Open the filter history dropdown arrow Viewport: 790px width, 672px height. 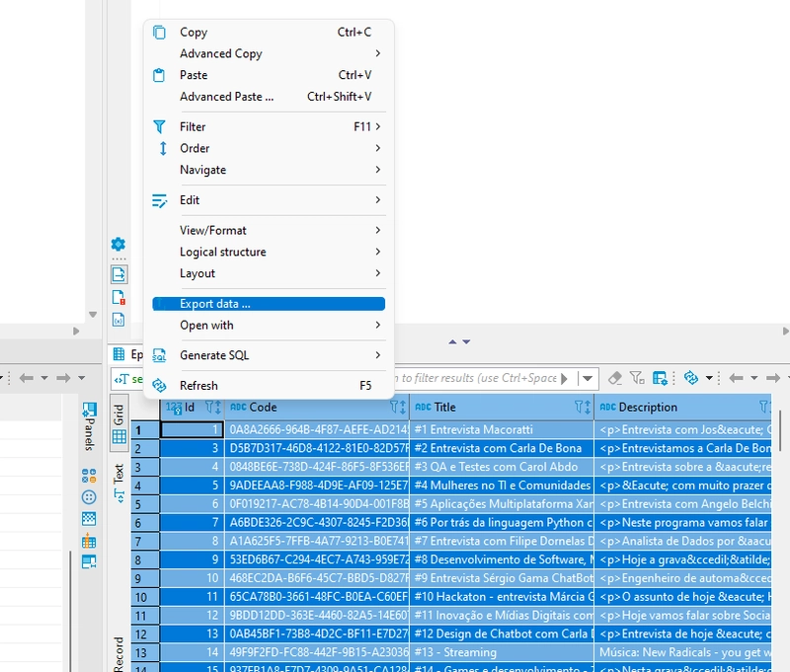click(x=588, y=378)
